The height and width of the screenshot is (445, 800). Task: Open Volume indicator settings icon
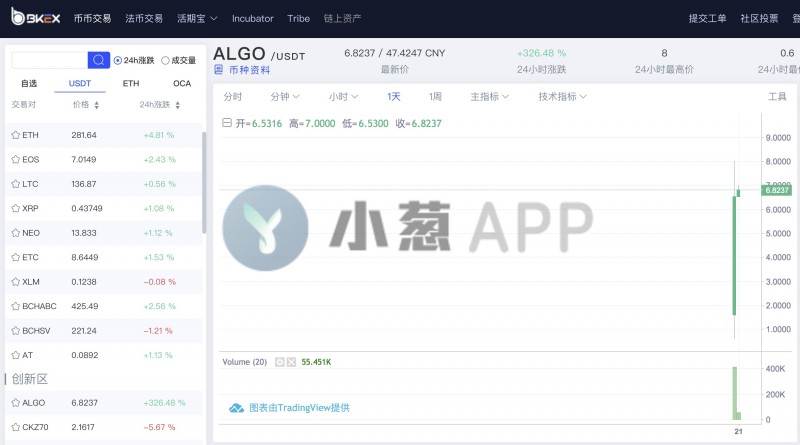click(280, 362)
